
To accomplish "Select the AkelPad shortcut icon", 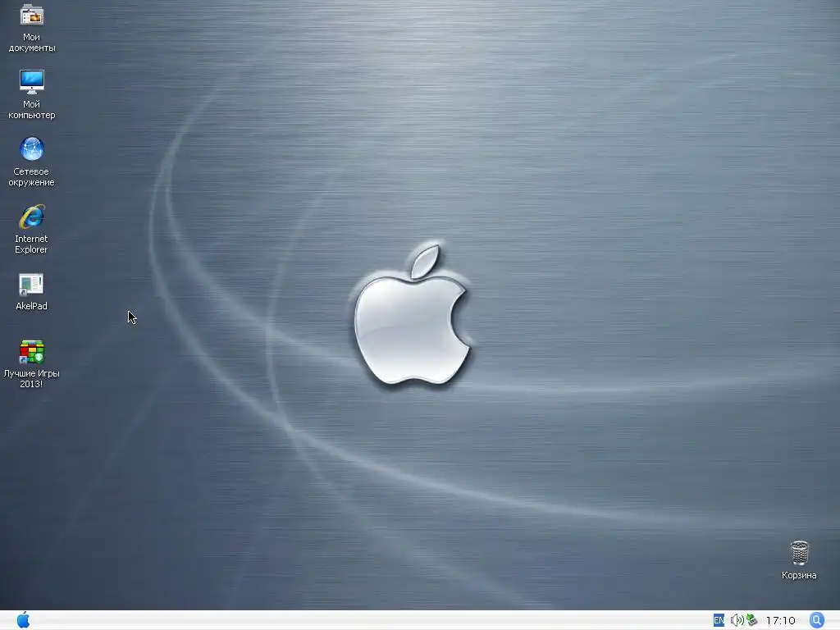I will tap(31, 285).
